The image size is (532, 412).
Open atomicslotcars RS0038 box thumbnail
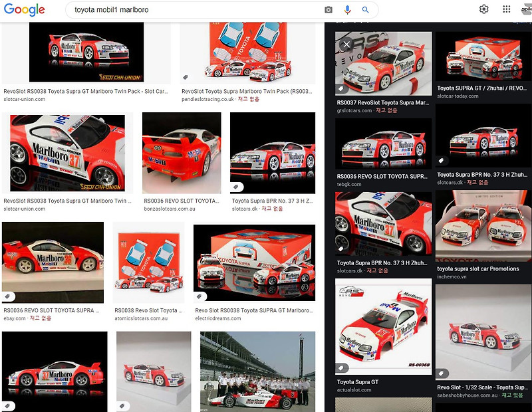coord(148,262)
